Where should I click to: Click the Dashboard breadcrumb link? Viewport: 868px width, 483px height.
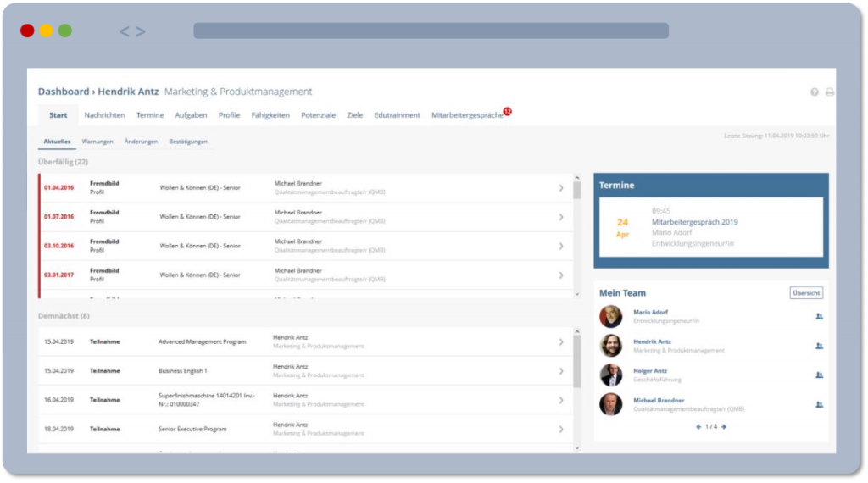click(63, 92)
